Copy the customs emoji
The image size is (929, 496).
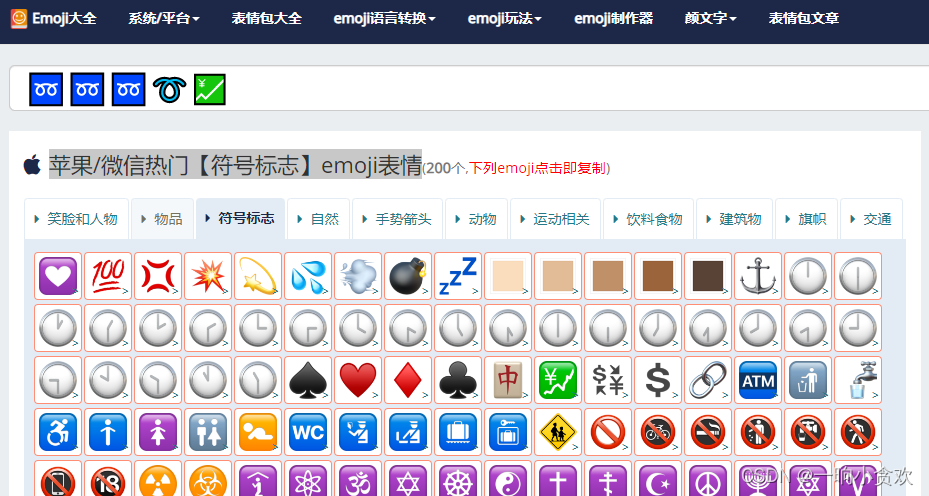[x=408, y=432]
